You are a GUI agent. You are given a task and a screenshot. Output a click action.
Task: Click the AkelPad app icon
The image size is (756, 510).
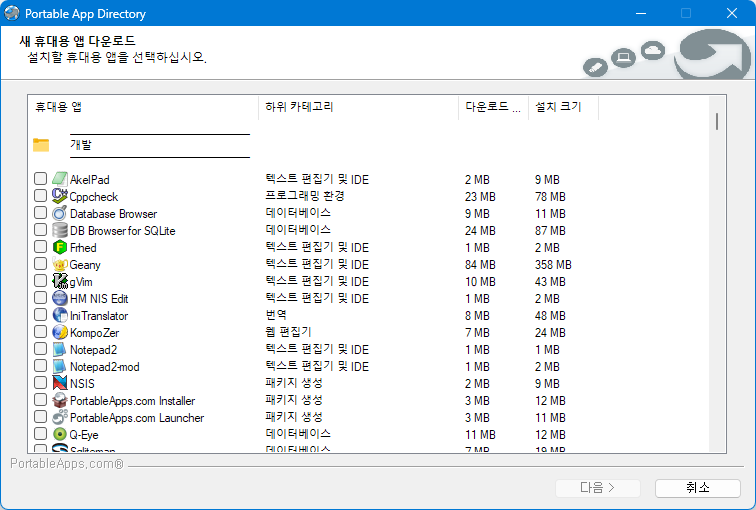(60, 179)
